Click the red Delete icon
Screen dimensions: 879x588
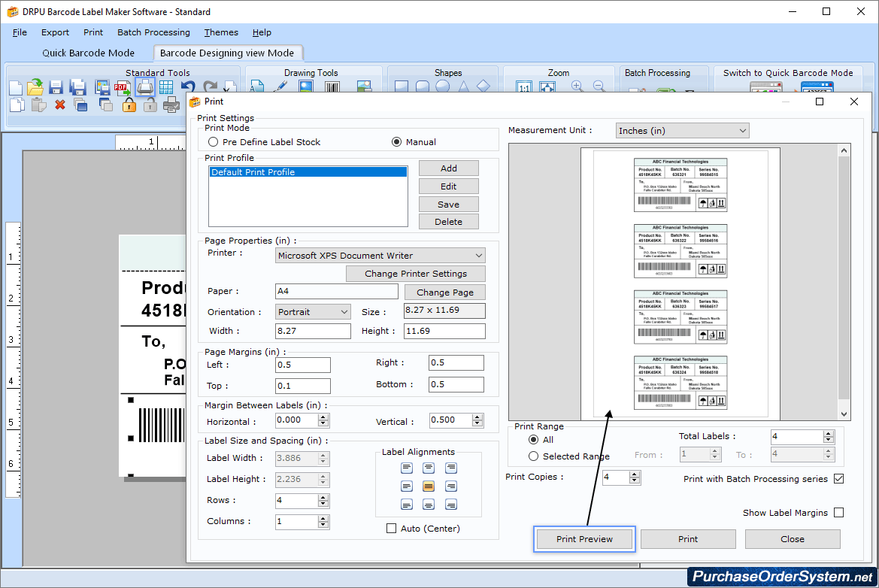click(x=60, y=103)
